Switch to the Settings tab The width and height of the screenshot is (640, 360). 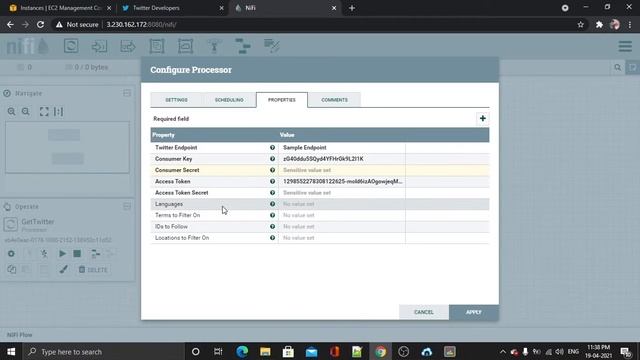click(176, 100)
